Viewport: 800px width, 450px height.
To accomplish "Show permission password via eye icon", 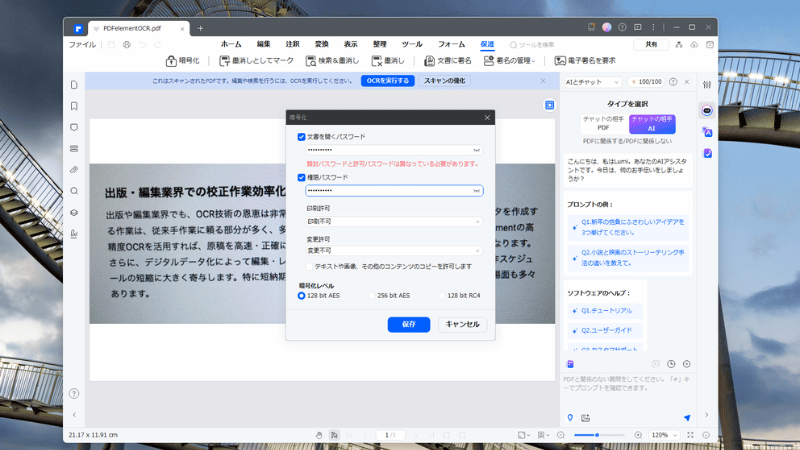I will pos(476,191).
